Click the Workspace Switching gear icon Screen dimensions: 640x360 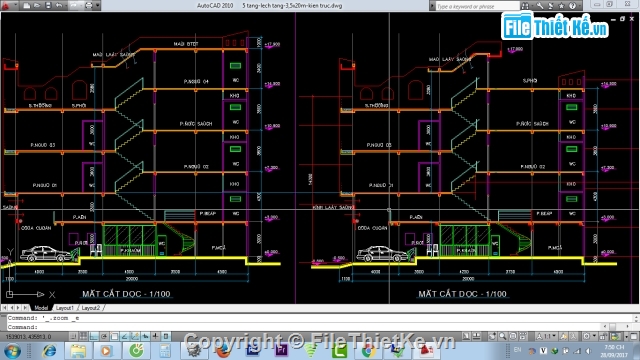[587, 336]
